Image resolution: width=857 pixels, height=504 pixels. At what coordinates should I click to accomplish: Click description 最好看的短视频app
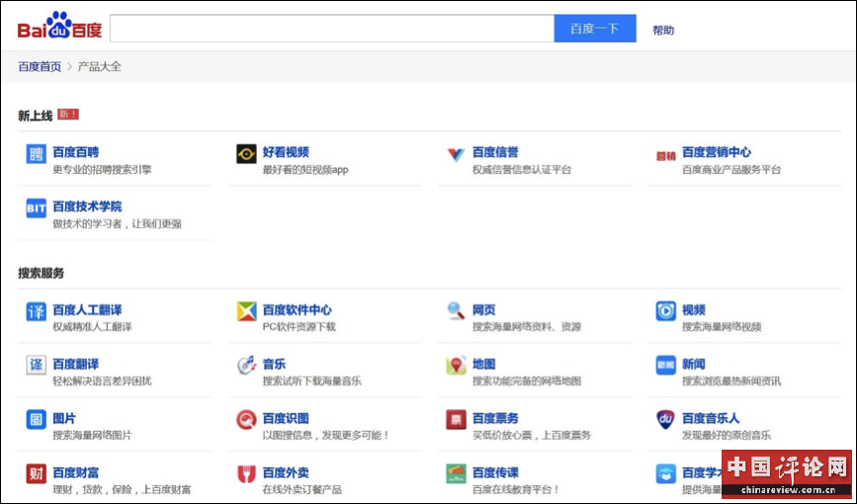(x=305, y=169)
